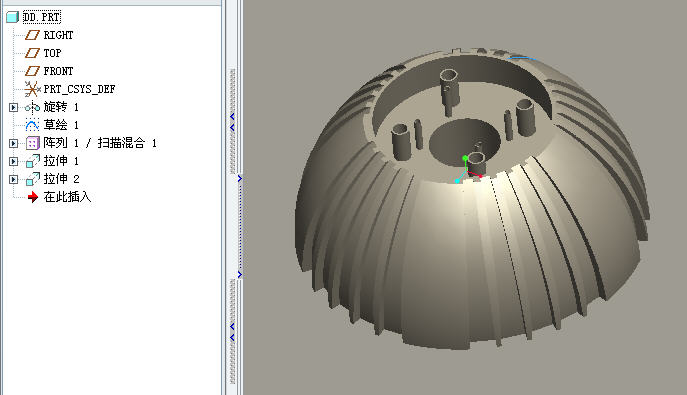687x395 pixels.
Task: Select the FRONT label in model tree
Action: 58,71
